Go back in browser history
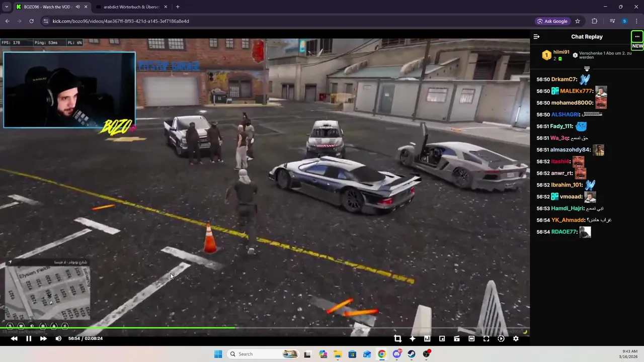The width and height of the screenshot is (644, 362). [x=7, y=21]
